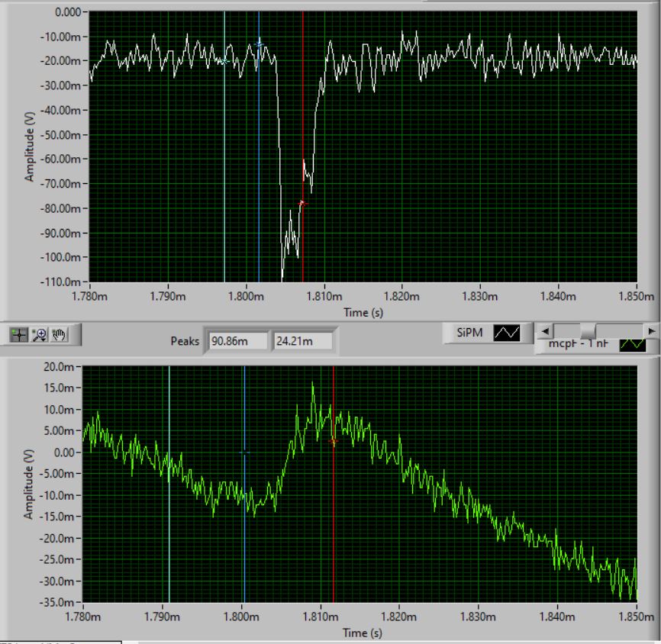Click the -110.0m minimum on the top Y axis

[62, 282]
